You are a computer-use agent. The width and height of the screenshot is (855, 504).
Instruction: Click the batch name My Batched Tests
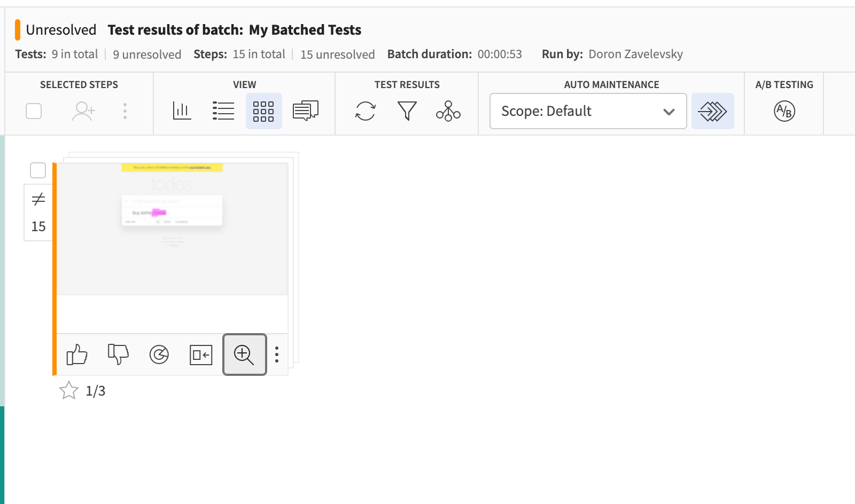[x=305, y=30]
